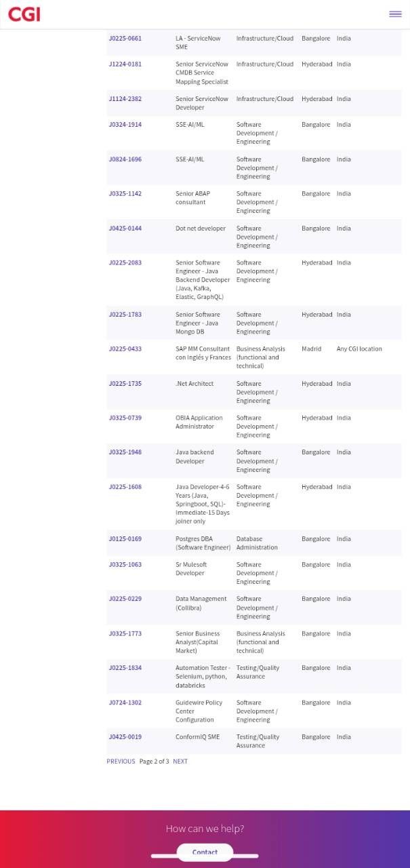This screenshot has height=868, width=410.
Task: Open job J0325-1948 Java backend Developer
Action: (x=125, y=452)
